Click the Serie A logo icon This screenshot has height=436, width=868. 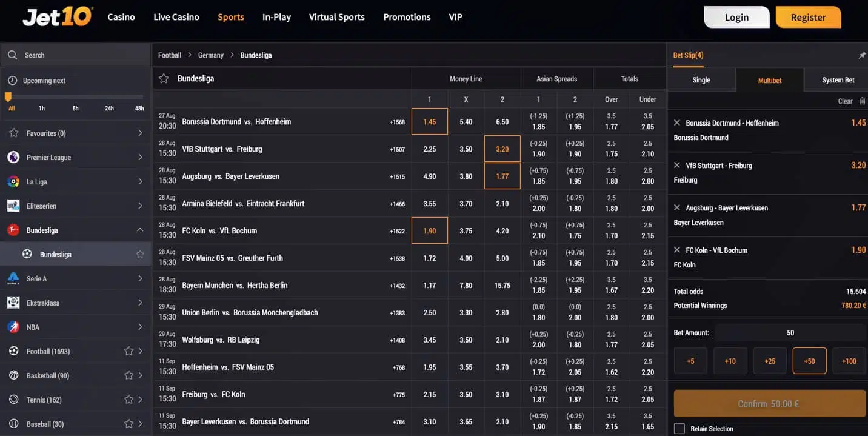click(13, 278)
